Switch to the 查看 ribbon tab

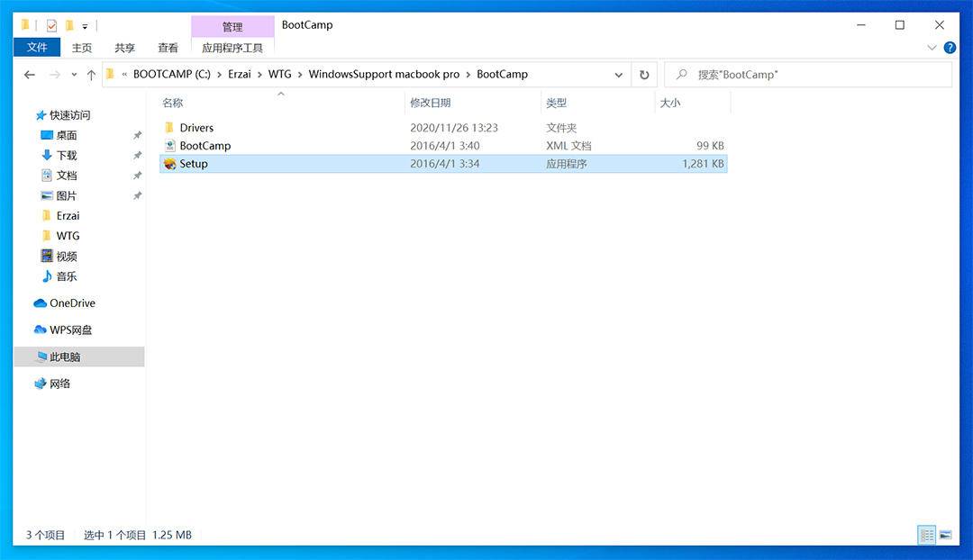tap(168, 48)
